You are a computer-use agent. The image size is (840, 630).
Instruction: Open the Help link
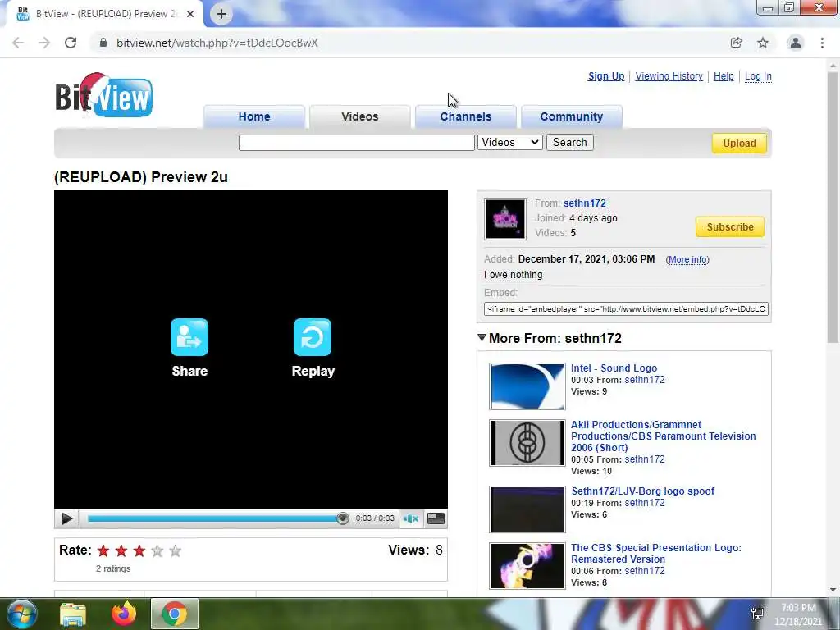tap(724, 76)
